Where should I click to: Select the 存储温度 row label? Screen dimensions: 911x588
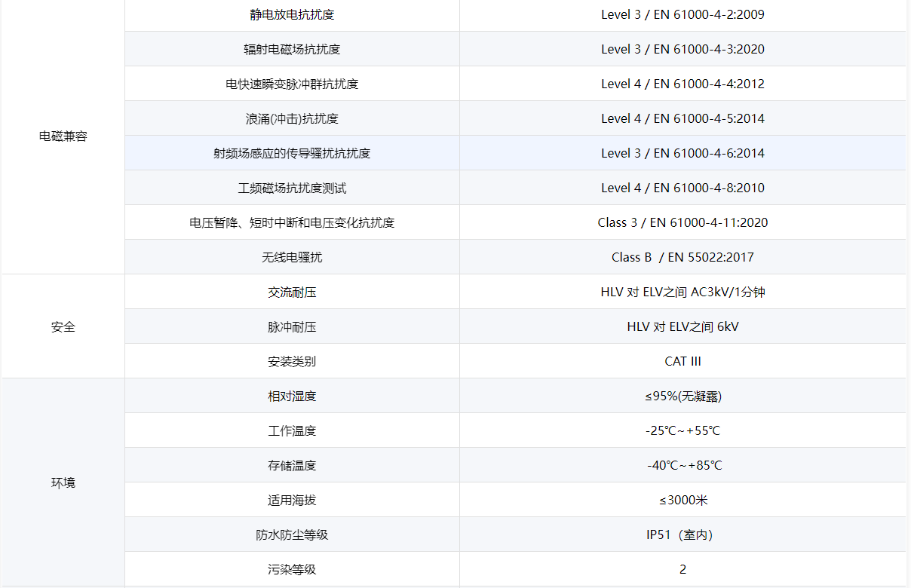coord(292,465)
